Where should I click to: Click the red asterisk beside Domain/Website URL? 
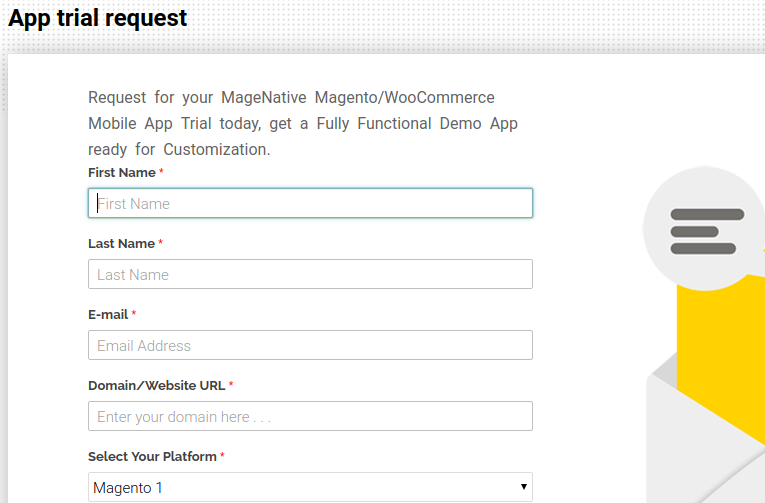point(231,384)
